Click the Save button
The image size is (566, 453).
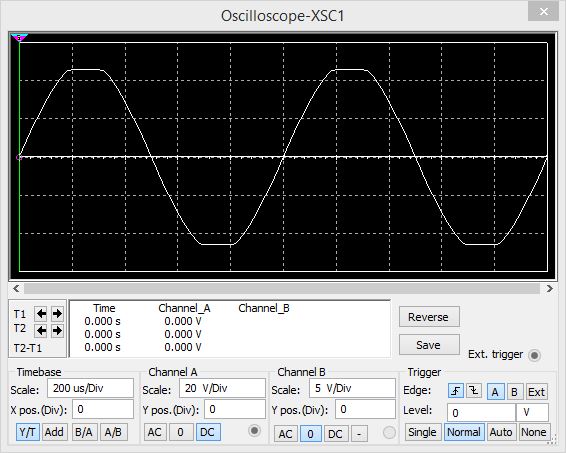[429, 345]
